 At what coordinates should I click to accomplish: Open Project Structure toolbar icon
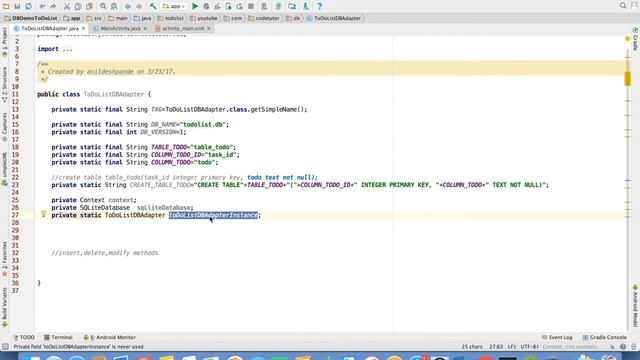click(292, 6)
